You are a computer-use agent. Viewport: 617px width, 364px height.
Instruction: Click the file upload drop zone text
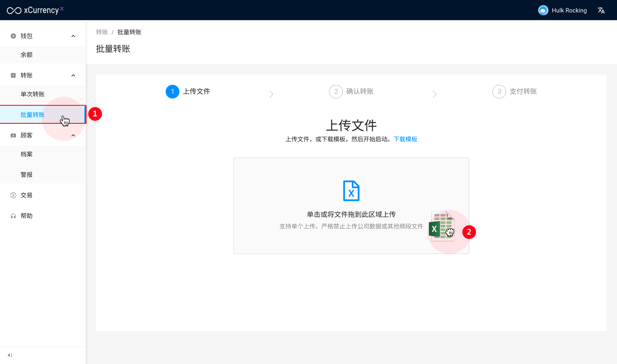(351, 214)
